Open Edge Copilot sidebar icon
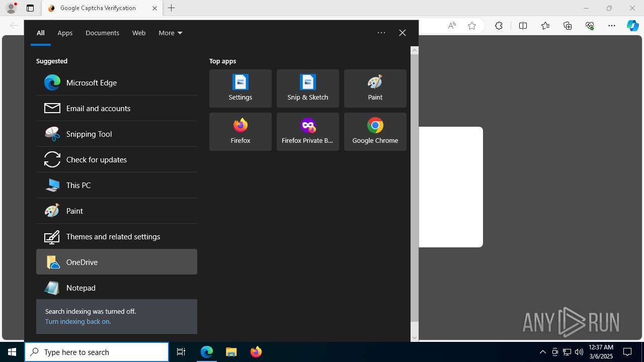This screenshot has width=644, height=362. 632,26
